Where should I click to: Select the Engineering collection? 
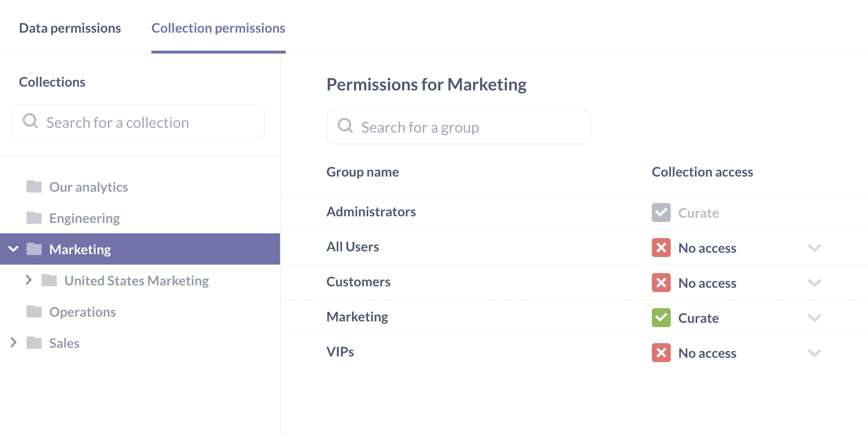[x=84, y=218]
